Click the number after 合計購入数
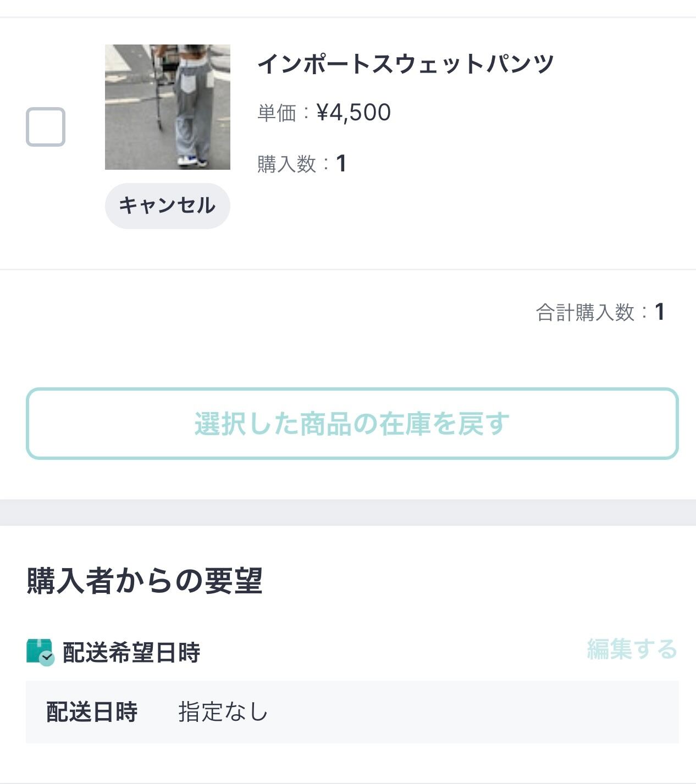Screen dimensions: 696x784 point(660,312)
